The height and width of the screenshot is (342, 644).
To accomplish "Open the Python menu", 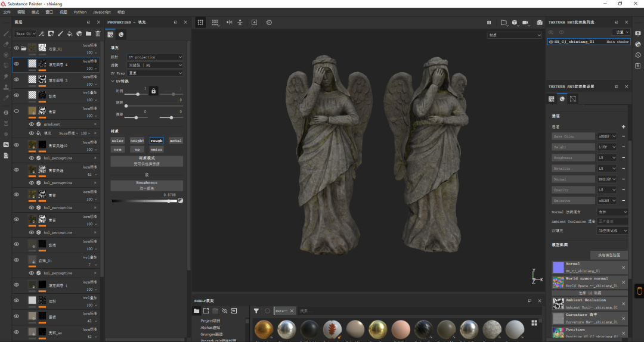I will (80, 12).
